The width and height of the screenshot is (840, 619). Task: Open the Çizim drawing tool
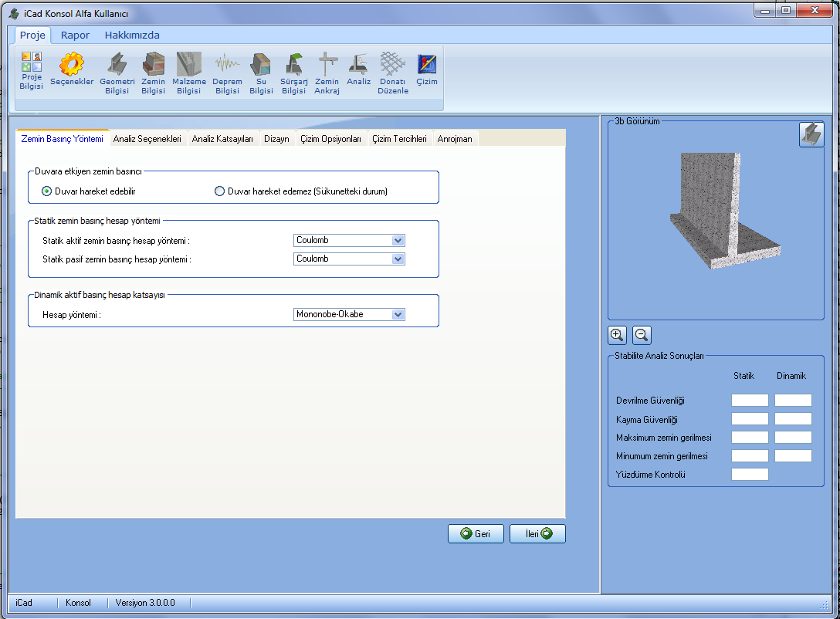point(427,69)
